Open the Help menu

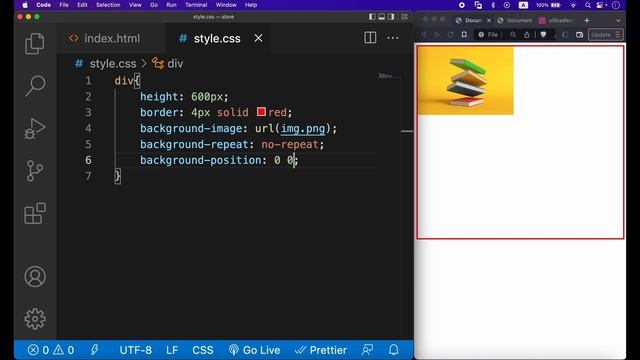(x=251, y=5)
